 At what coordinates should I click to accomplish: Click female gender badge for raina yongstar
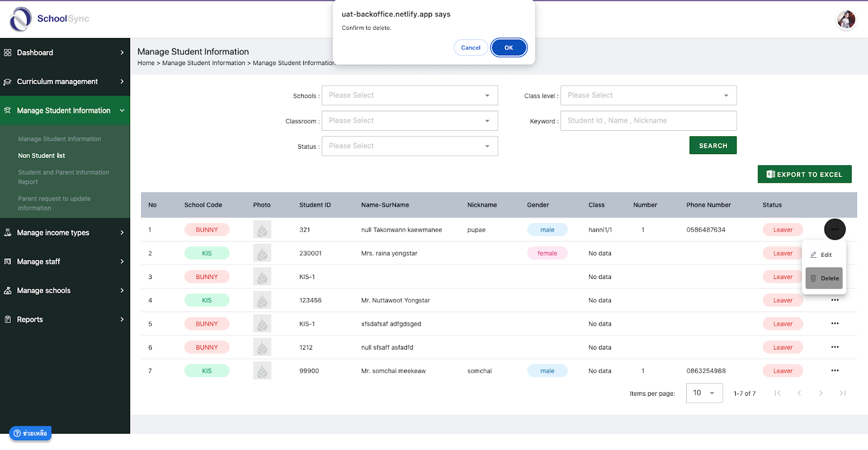[547, 253]
